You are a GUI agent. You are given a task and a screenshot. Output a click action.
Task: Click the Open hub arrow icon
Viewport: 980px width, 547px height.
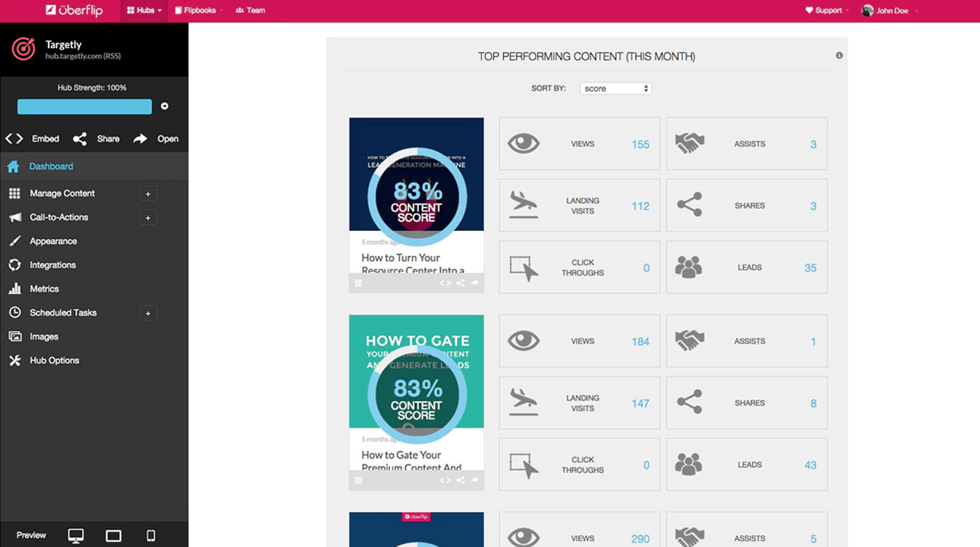[140, 139]
